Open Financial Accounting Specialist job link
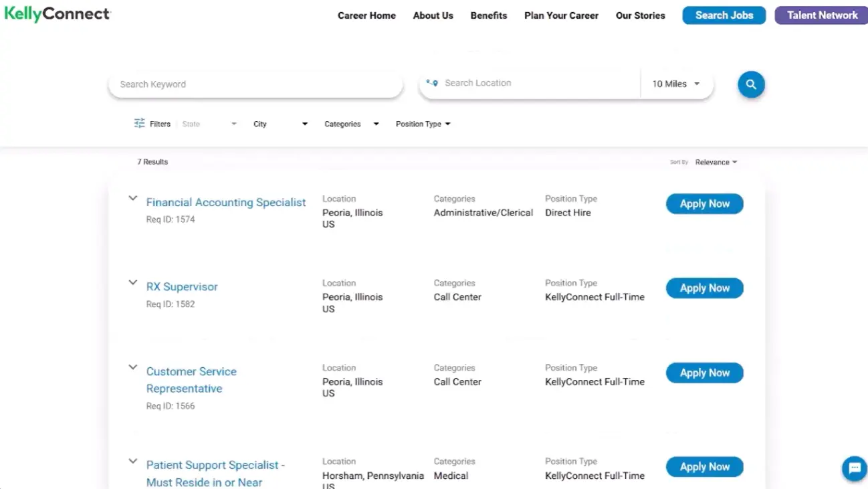 click(226, 202)
